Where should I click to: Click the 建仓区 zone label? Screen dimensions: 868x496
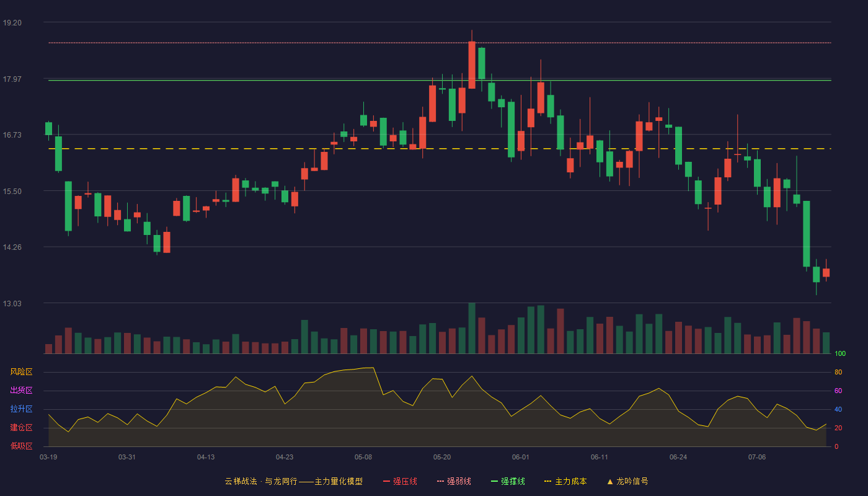(x=21, y=428)
